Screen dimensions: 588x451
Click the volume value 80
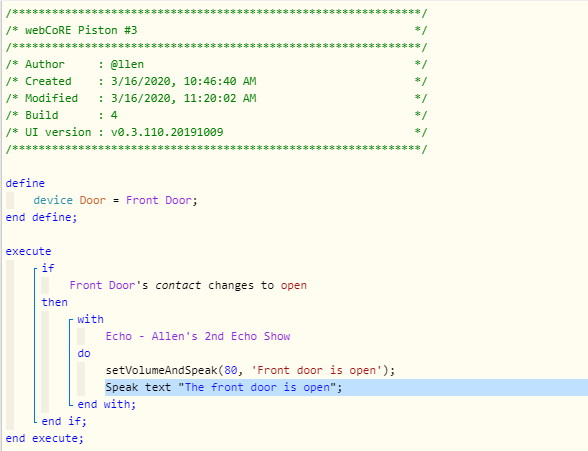[231, 370]
